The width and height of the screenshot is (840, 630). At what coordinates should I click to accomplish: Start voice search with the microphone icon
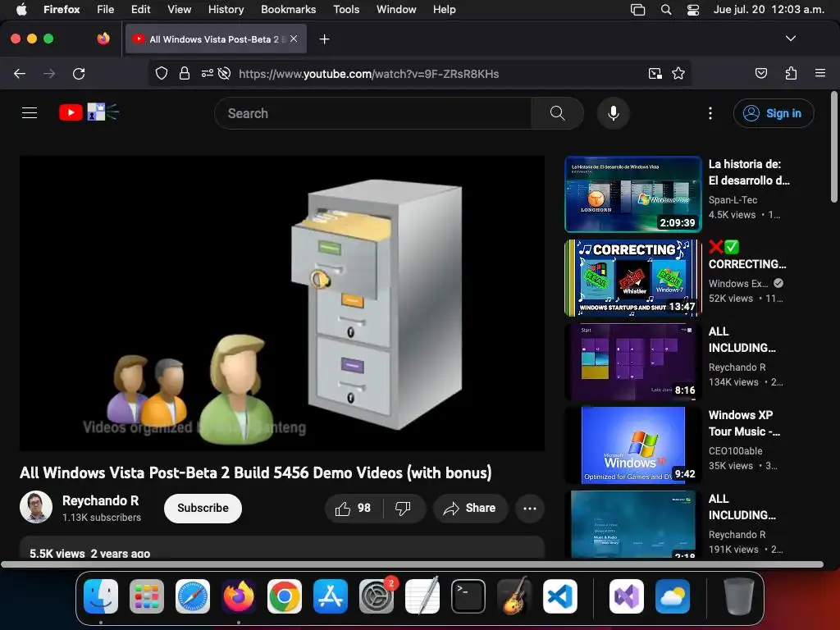tap(614, 113)
